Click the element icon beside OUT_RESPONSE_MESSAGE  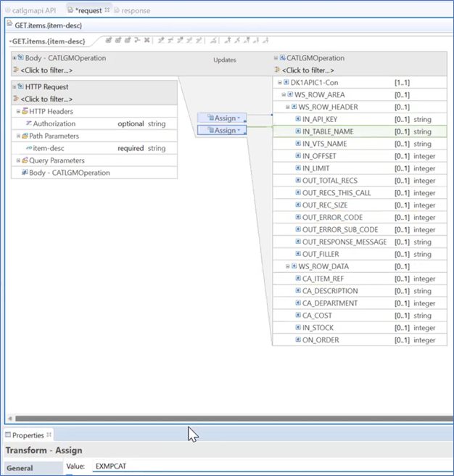pos(298,242)
